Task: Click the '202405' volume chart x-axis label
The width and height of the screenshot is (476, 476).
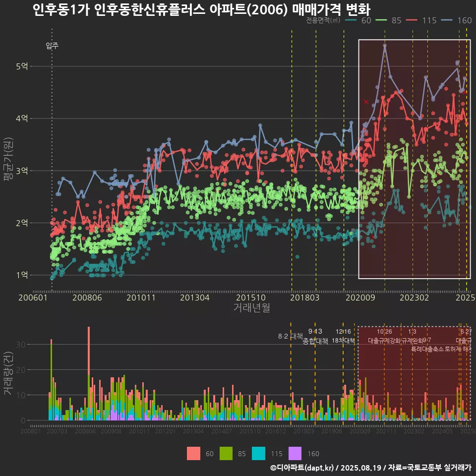Action: (442, 431)
